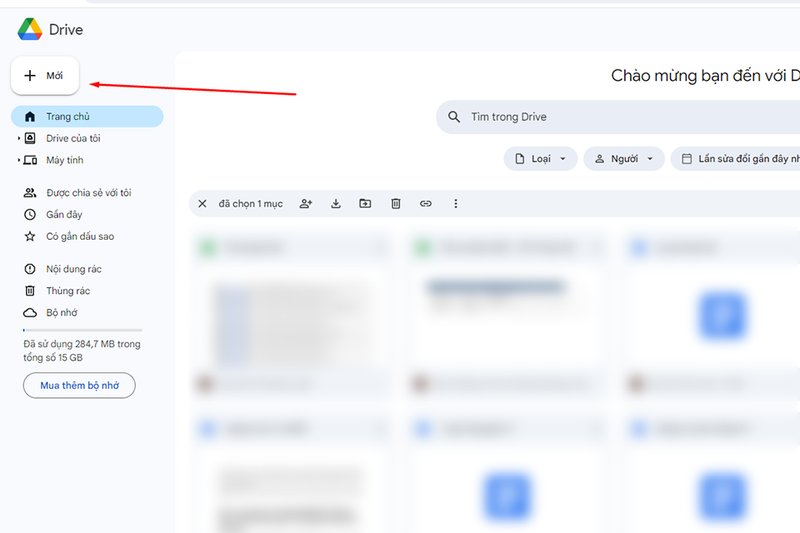The height and width of the screenshot is (533, 800).
Task: Click the copy link icon
Action: [426, 204]
